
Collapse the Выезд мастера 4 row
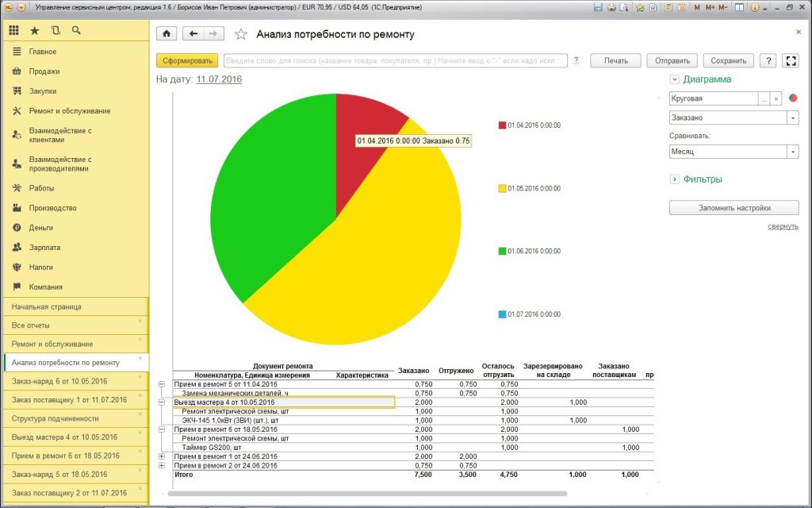pyautogui.click(x=162, y=402)
